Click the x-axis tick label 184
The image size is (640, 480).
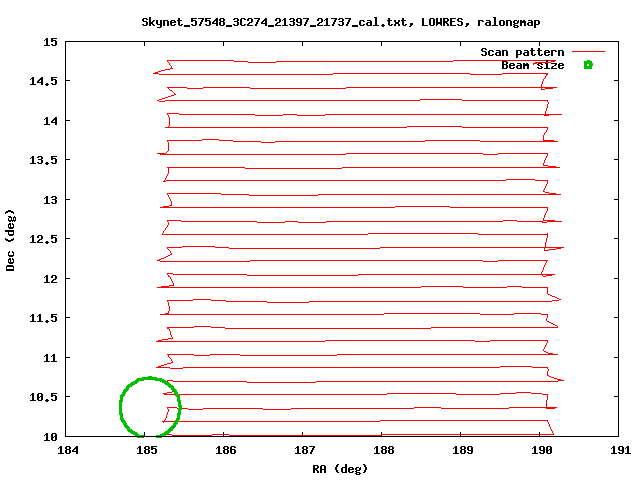[x=68, y=450]
